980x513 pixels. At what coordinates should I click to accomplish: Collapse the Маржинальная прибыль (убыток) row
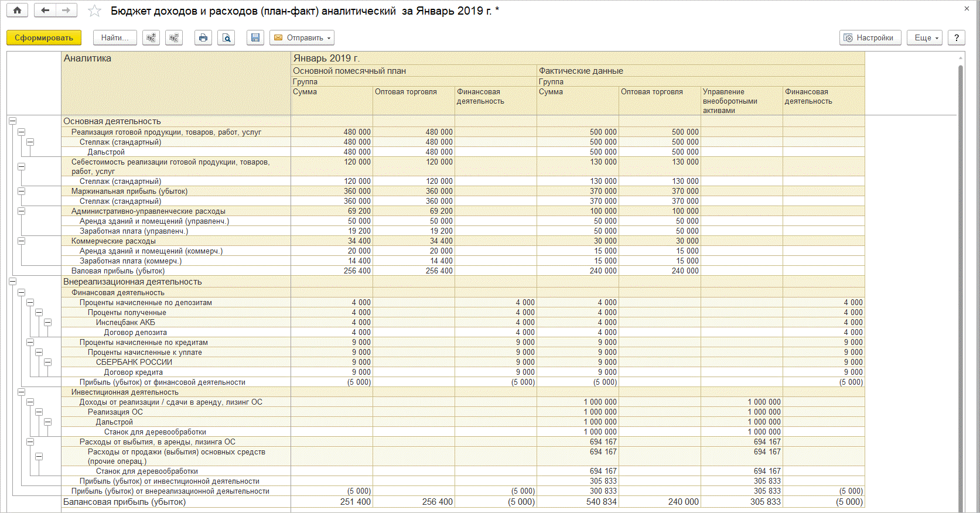tap(21, 191)
